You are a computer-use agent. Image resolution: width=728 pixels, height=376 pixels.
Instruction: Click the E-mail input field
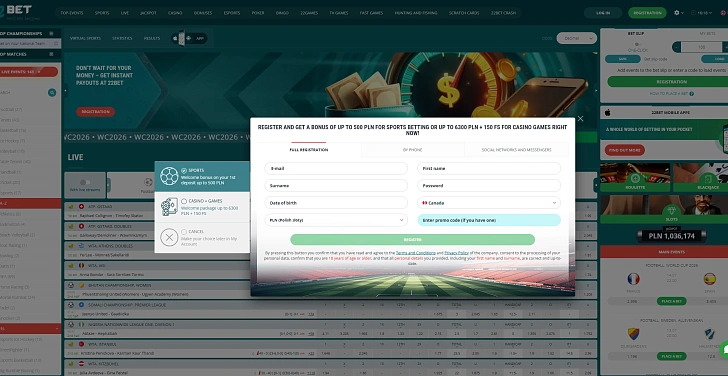336,169
